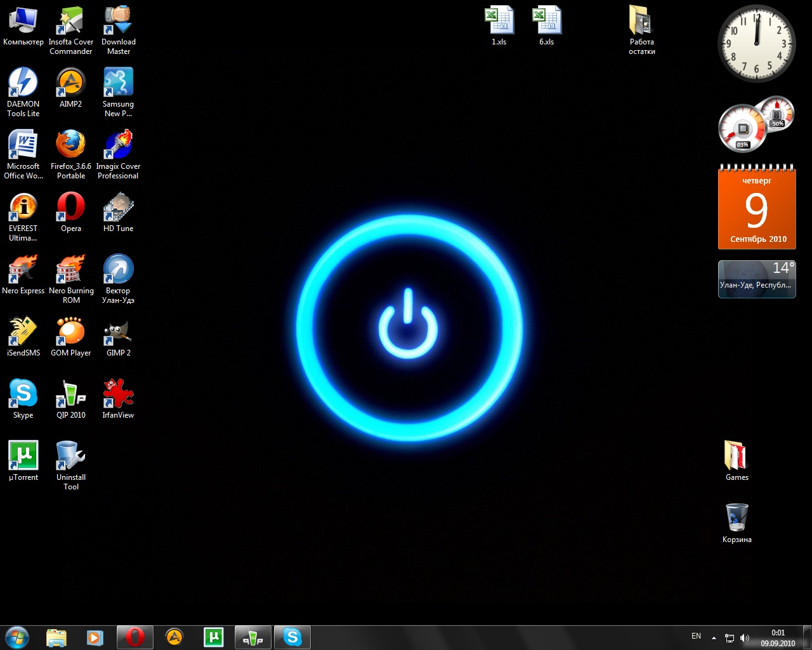Launch IrfanView from the desktop
Viewport: 812px width, 650px height.
[x=118, y=394]
